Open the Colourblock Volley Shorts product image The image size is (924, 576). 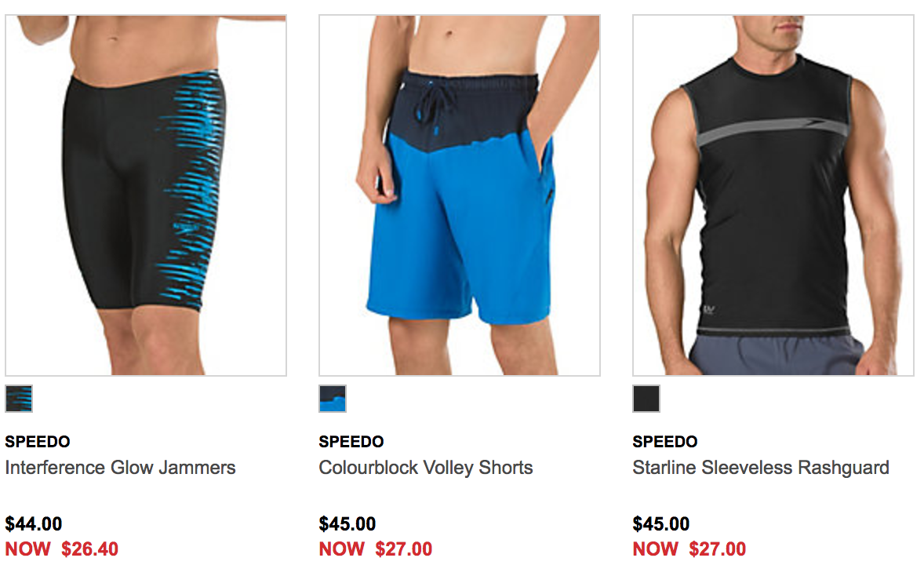click(x=460, y=195)
